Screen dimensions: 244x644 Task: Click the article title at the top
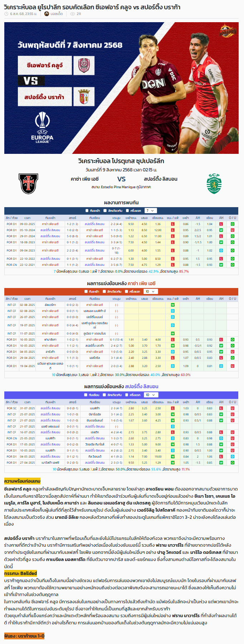92,7
